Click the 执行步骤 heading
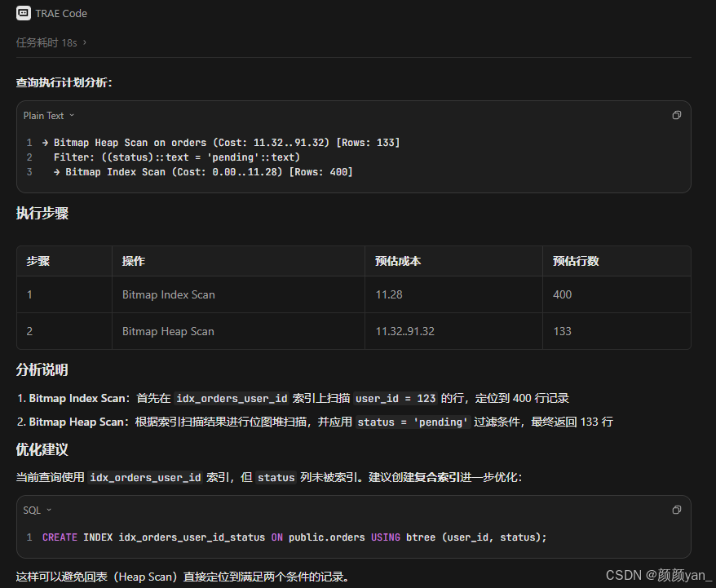716x588 pixels. pos(42,213)
